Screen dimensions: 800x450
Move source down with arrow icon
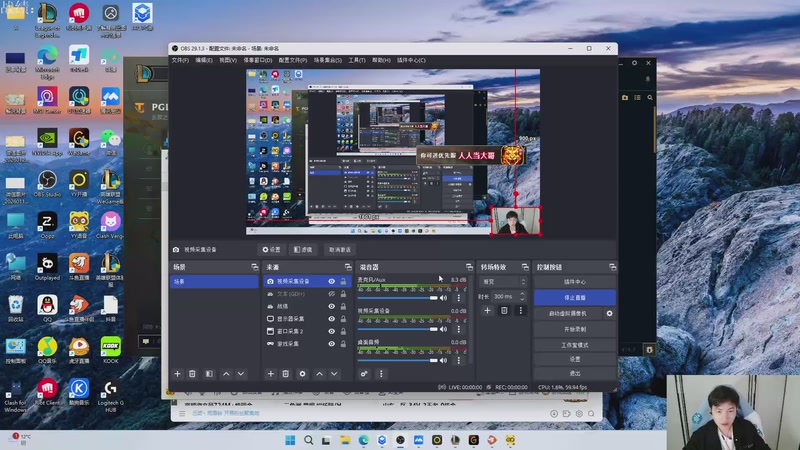(x=335, y=373)
